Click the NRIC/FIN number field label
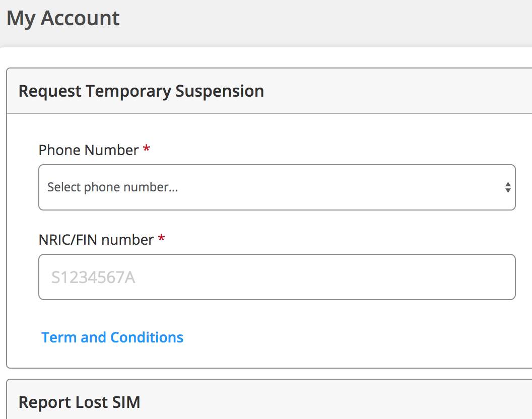 point(96,240)
